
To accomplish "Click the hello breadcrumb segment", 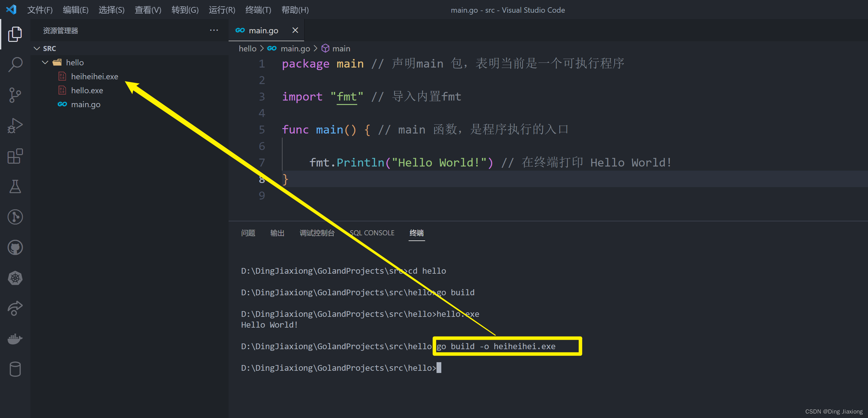I will (x=247, y=49).
